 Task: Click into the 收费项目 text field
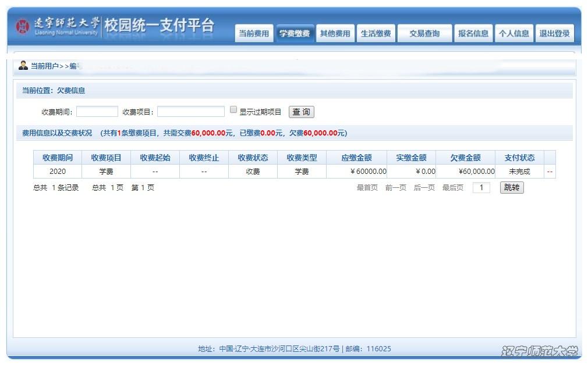click(190, 112)
